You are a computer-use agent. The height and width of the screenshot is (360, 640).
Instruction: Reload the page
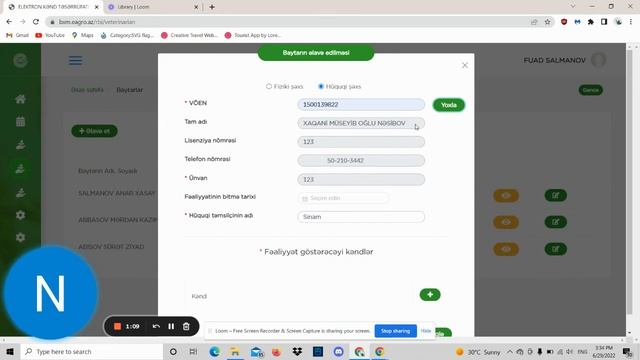[x=36, y=22]
